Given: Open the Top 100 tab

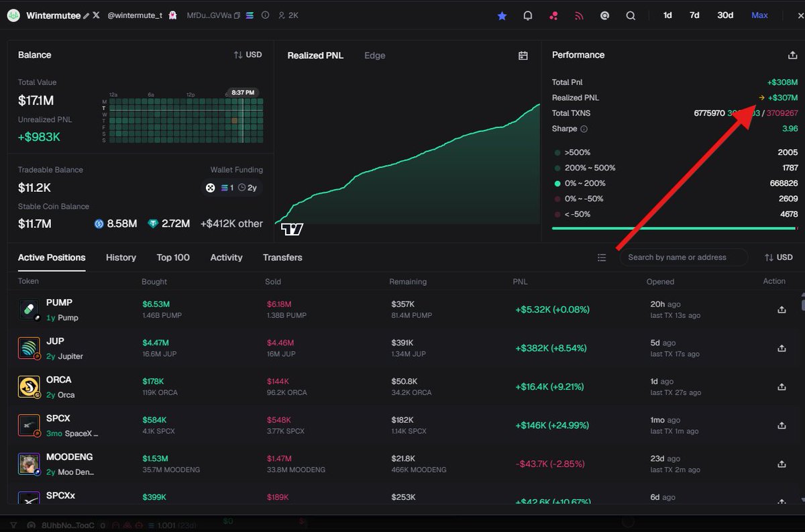Looking at the screenshot, I should click(x=173, y=258).
